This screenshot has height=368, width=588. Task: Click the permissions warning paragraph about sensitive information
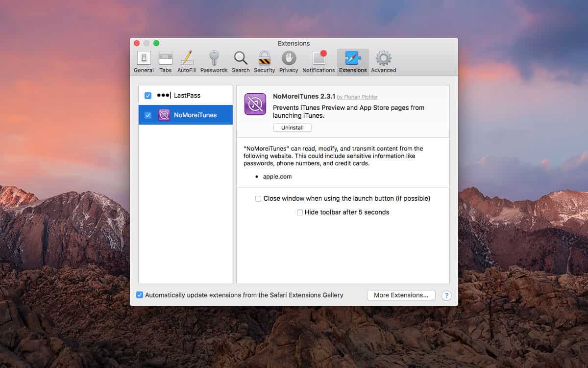pos(333,156)
